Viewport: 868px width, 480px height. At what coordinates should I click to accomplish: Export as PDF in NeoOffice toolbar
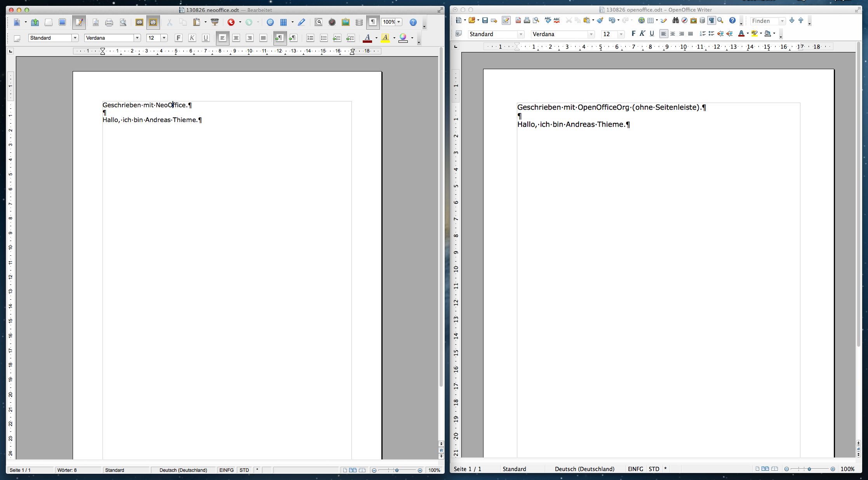click(x=96, y=23)
